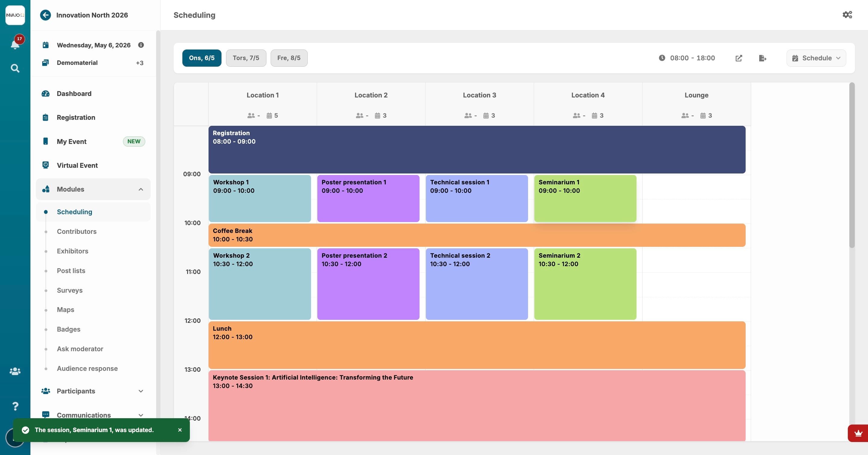Viewport: 868px width, 455px height.
Task: Expand the Communications section
Action: point(141,415)
